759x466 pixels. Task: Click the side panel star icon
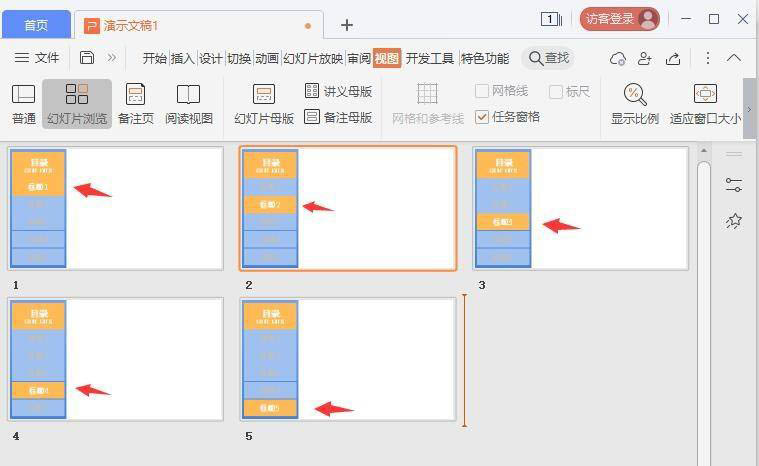[x=734, y=221]
